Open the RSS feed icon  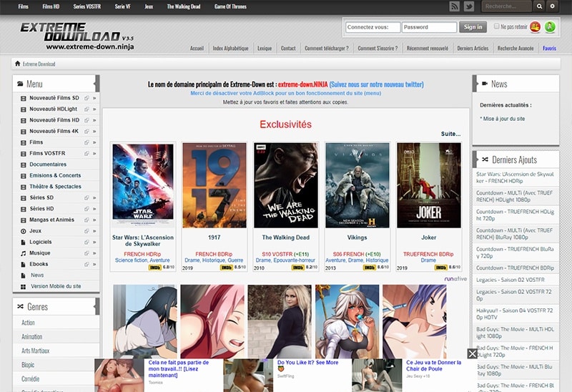coord(454,6)
